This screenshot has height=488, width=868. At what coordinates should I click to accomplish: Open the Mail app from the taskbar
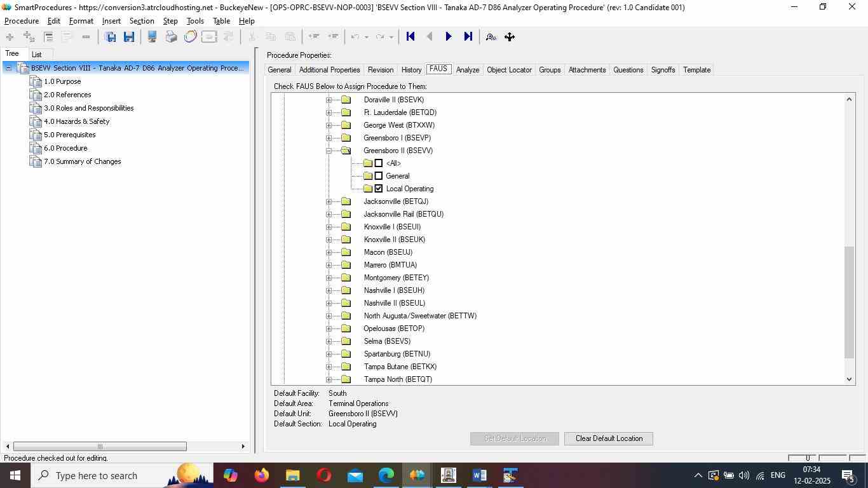click(355, 475)
